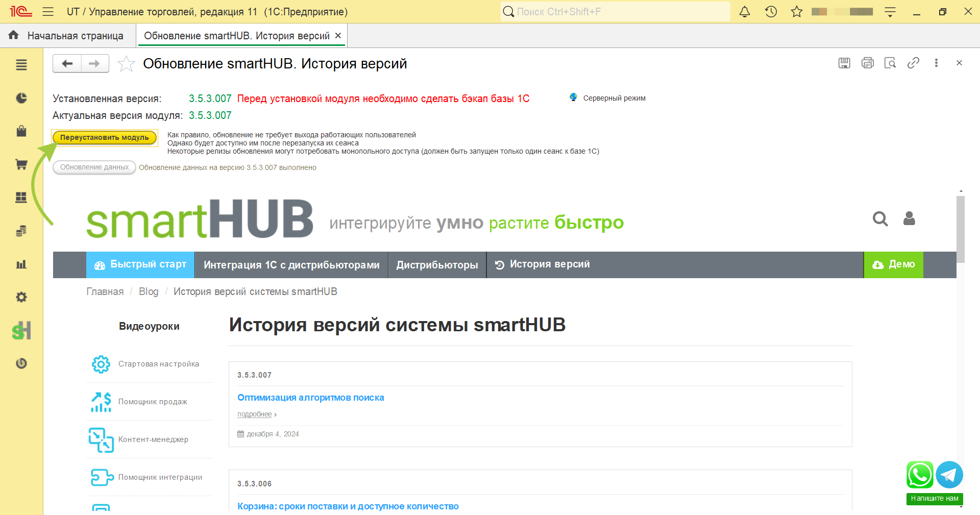Image resolution: width=980 pixels, height=515 pixels.
Task: Click the home icon of Начальная страница
Action: [14, 35]
